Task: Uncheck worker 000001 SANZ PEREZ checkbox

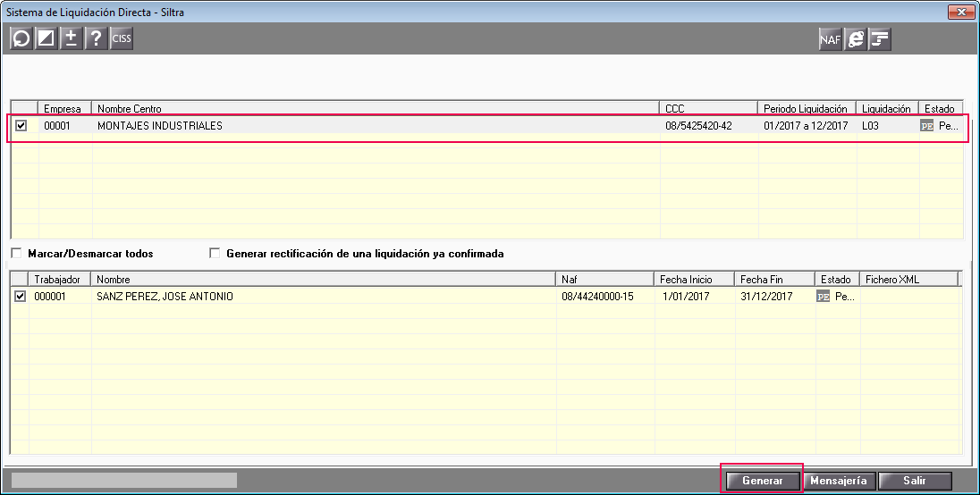Action: 20,296
